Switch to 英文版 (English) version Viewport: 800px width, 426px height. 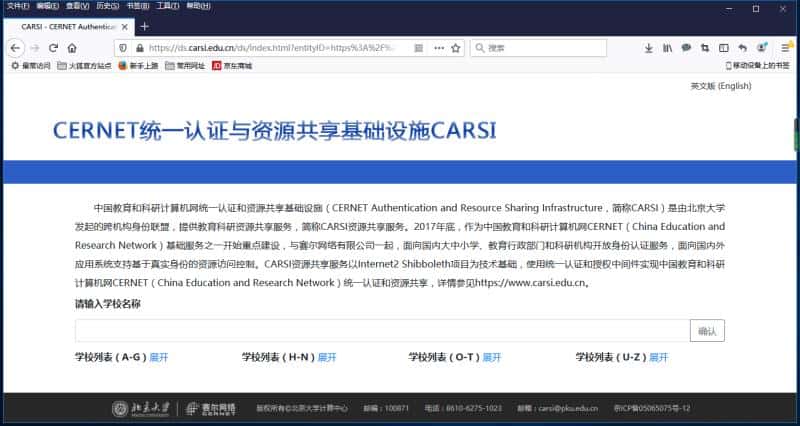coord(720,86)
